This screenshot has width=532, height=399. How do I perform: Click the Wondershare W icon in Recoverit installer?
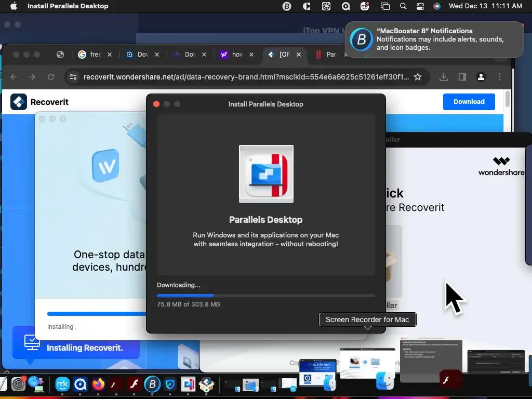[x=105, y=166]
